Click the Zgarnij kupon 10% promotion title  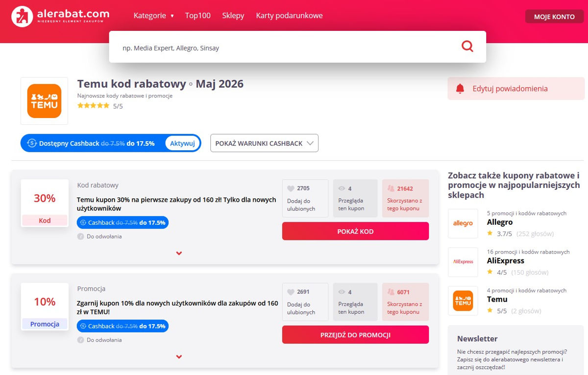(177, 307)
